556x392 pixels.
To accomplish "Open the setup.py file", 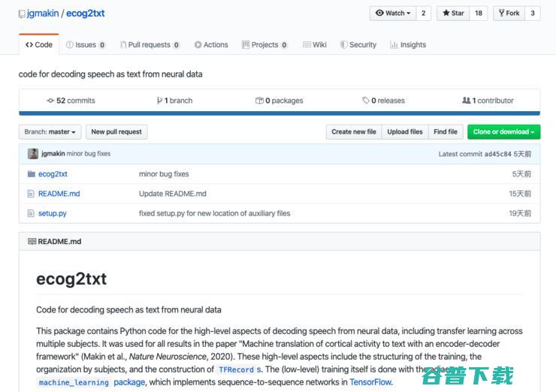I will click(53, 213).
